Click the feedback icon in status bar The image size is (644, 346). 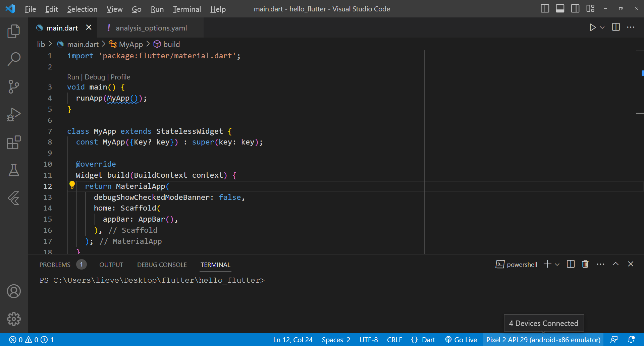pyautogui.click(x=614, y=340)
